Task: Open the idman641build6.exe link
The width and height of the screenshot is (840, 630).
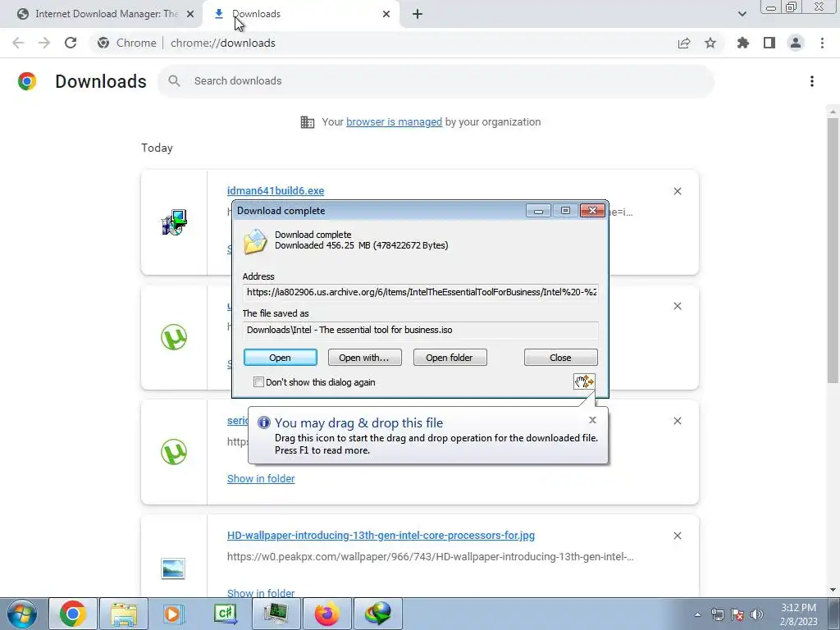Action: coord(276,190)
